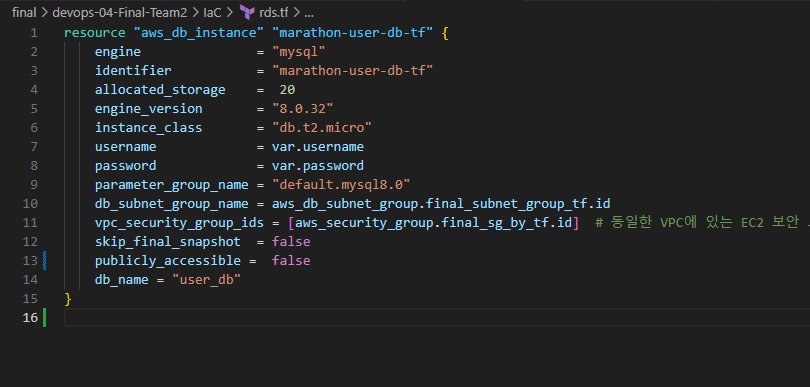Click the 'skip_final_snapshot' attribute
Viewport: 810px width, 387px height.
[x=168, y=242]
